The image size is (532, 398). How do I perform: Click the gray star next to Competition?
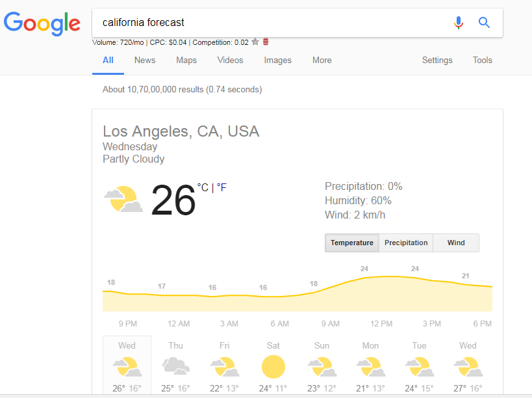pyautogui.click(x=255, y=42)
